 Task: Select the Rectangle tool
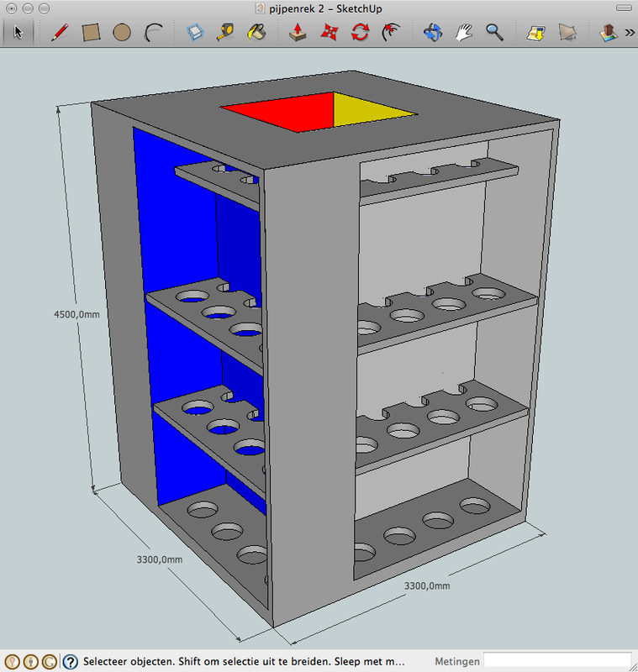click(x=91, y=32)
